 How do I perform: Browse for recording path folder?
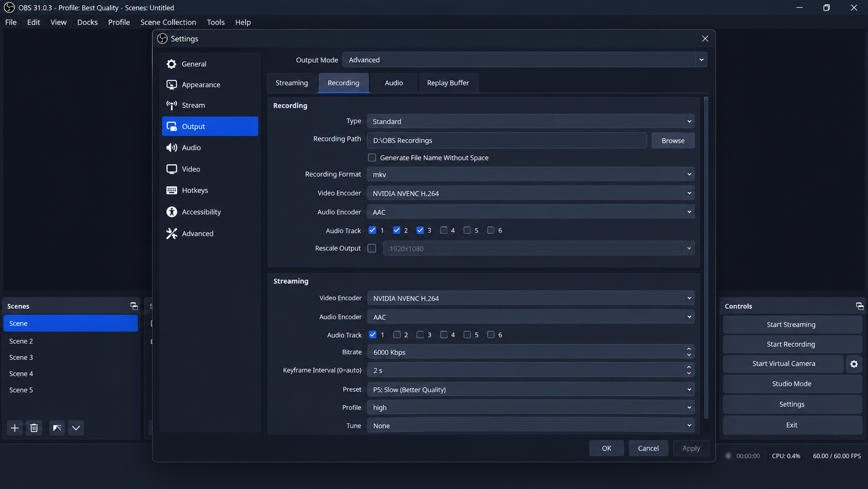[x=673, y=140]
